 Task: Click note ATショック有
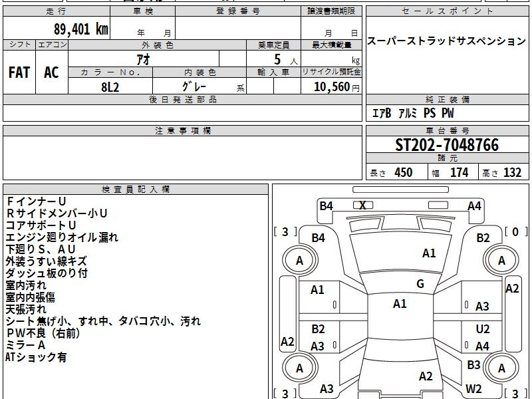coord(36,357)
